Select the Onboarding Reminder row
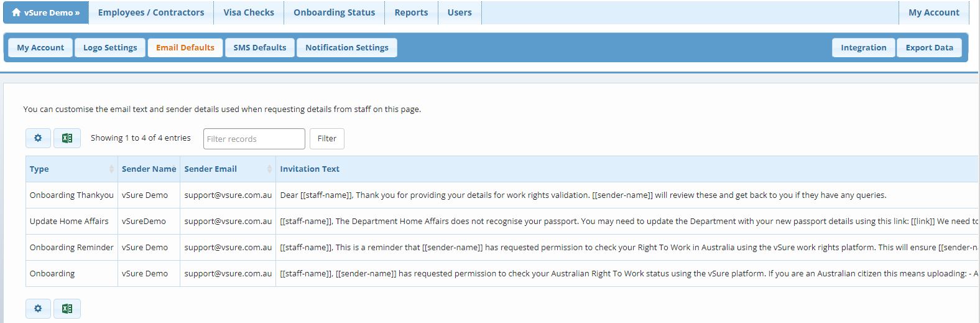Image resolution: width=980 pixels, height=323 pixels. 72,248
